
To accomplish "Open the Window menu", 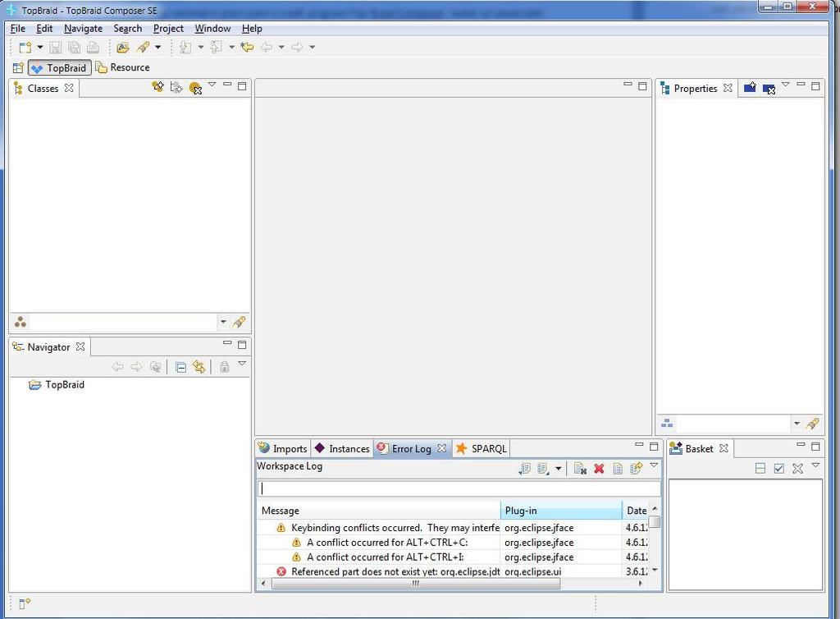I will pyautogui.click(x=212, y=29).
